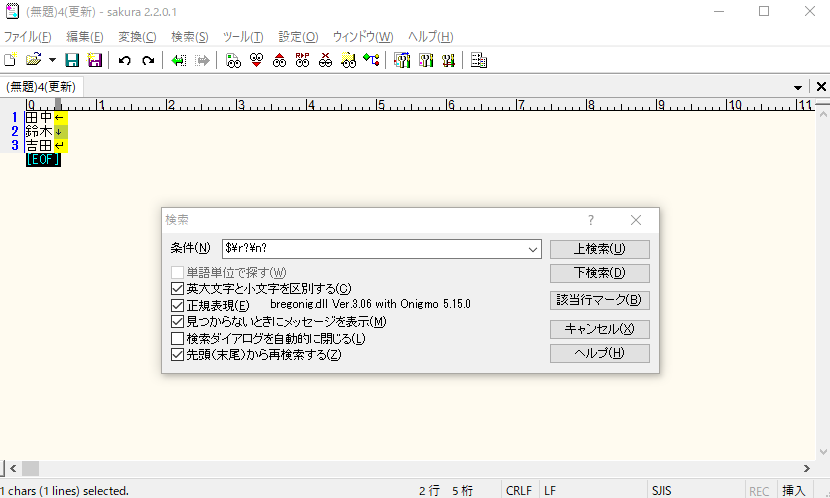Click the Replace (R▸P) binoculars icon
Image resolution: width=830 pixels, height=498 pixels.
pyautogui.click(x=302, y=61)
